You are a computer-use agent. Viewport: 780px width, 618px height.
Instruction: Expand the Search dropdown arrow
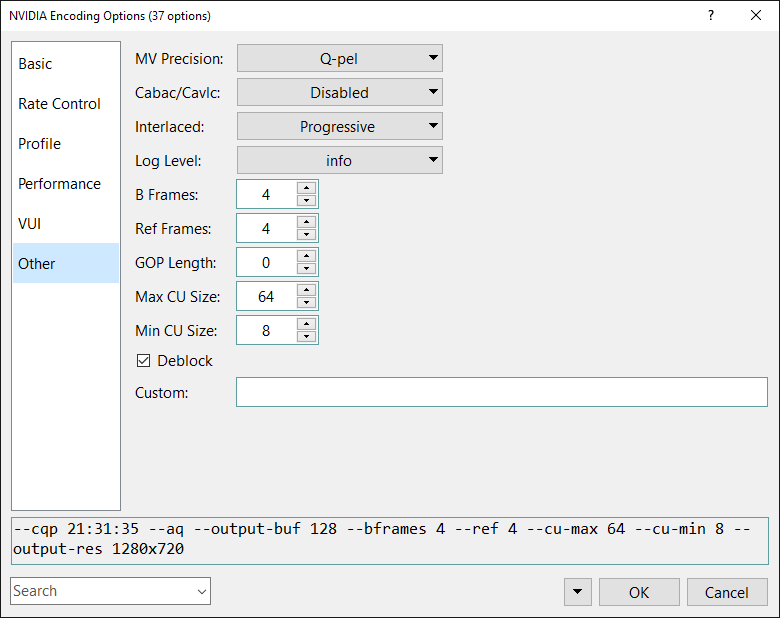201,591
